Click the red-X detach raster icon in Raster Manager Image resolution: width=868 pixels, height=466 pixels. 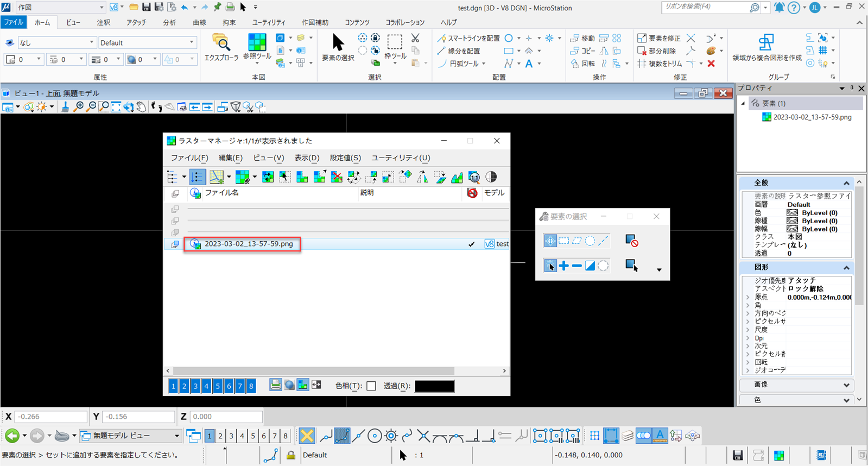click(x=337, y=177)
